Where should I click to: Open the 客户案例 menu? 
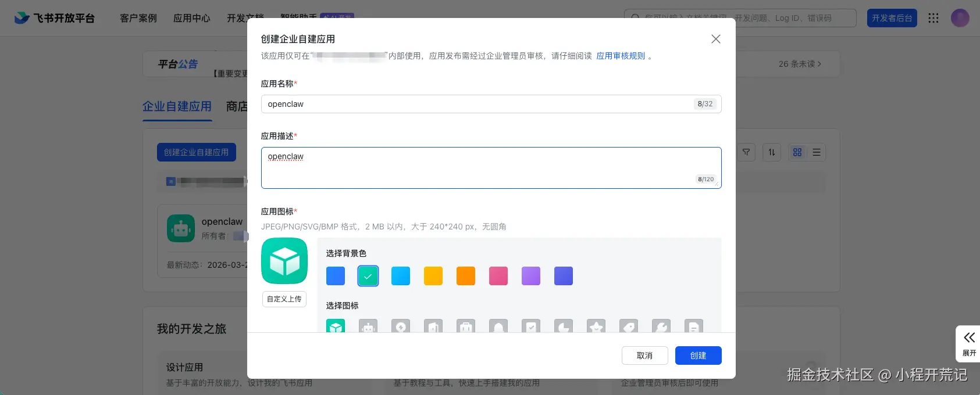[x=138, y=18]
